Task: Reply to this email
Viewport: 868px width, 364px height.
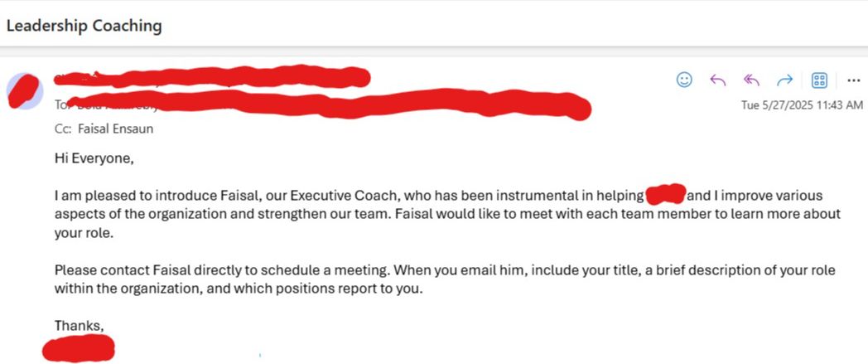Action: (x=718, y=80)
